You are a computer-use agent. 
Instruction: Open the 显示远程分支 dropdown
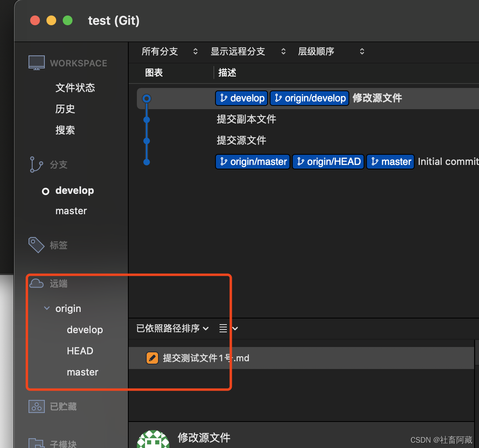(x=248, y=51)
